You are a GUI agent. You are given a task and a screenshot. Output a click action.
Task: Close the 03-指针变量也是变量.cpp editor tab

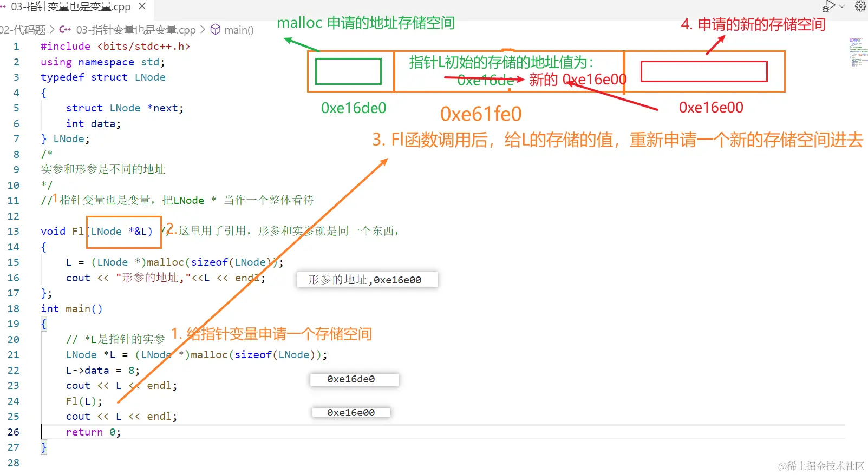click(142, 6)
